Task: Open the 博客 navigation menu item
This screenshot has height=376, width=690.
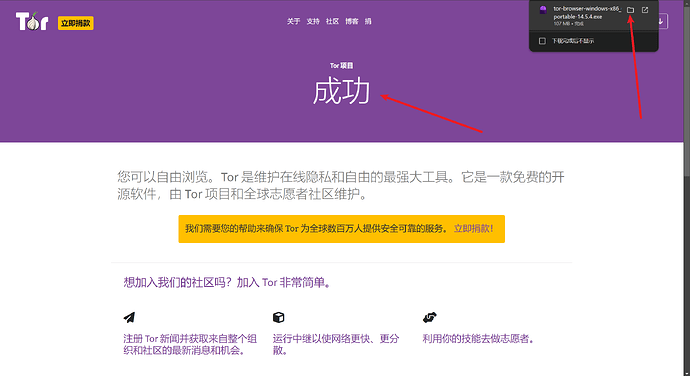Action: (352, 21)
